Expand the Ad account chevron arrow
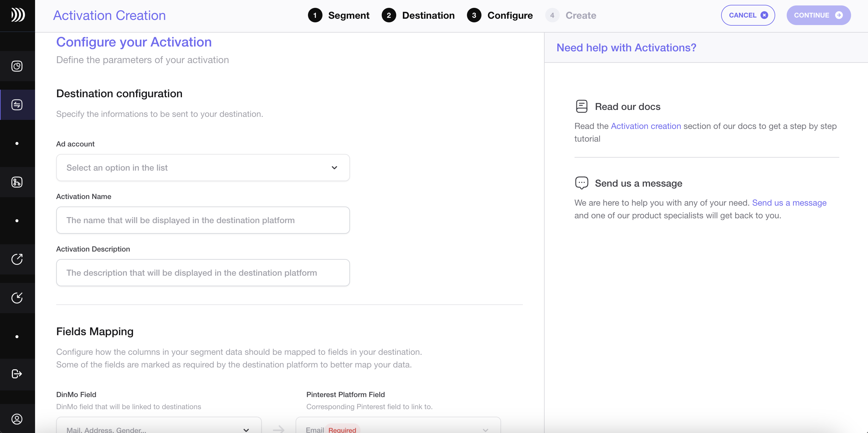The height and width of the screenshot is (433, 868). pyautogui.click(x=334, y=168)
